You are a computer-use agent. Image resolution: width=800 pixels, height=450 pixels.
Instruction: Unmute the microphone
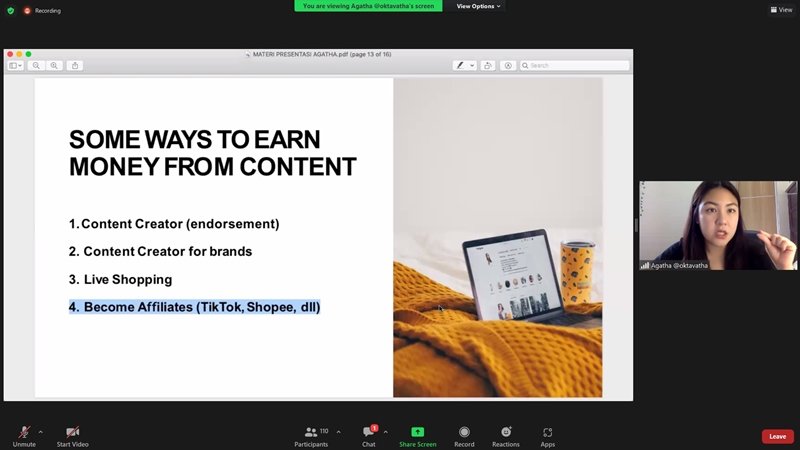click(x=24, y=436)
